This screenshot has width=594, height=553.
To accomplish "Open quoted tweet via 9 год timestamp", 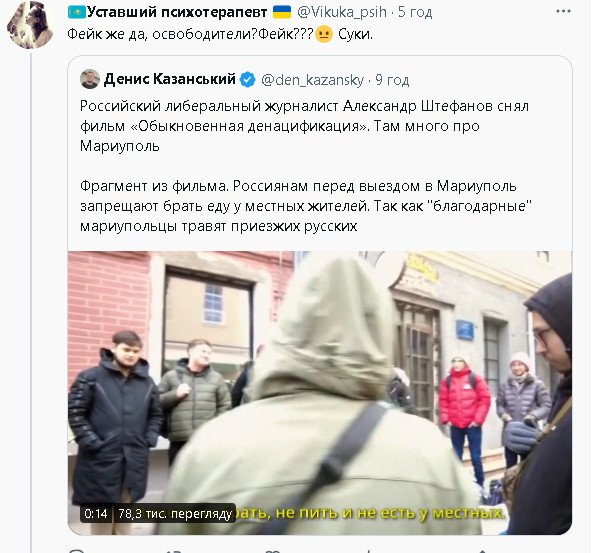I will coord(392,80).
